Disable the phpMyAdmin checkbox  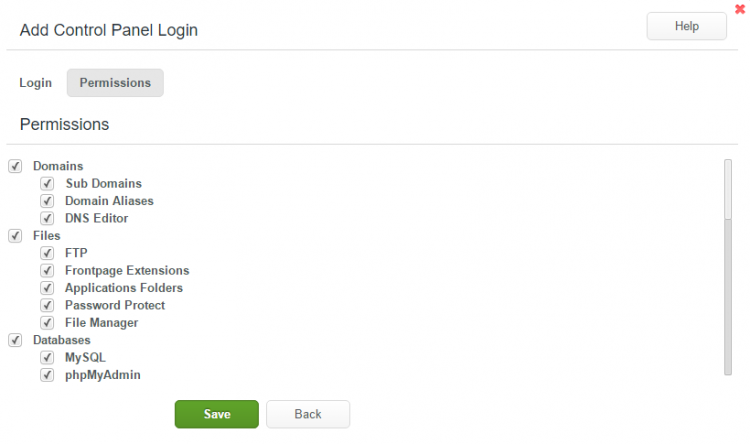[47, 375]
